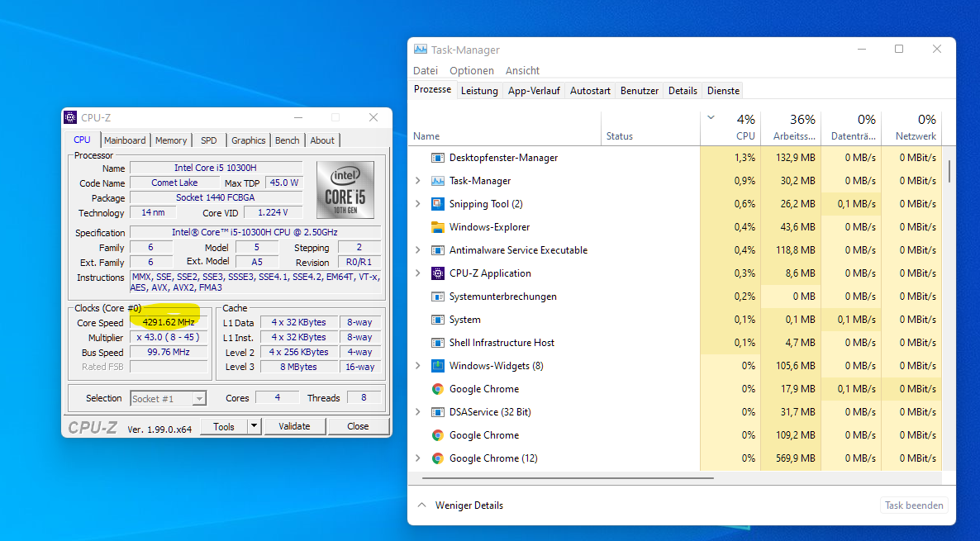Click the Desktopfenster-Manager process icon

[x=438, y=158]
